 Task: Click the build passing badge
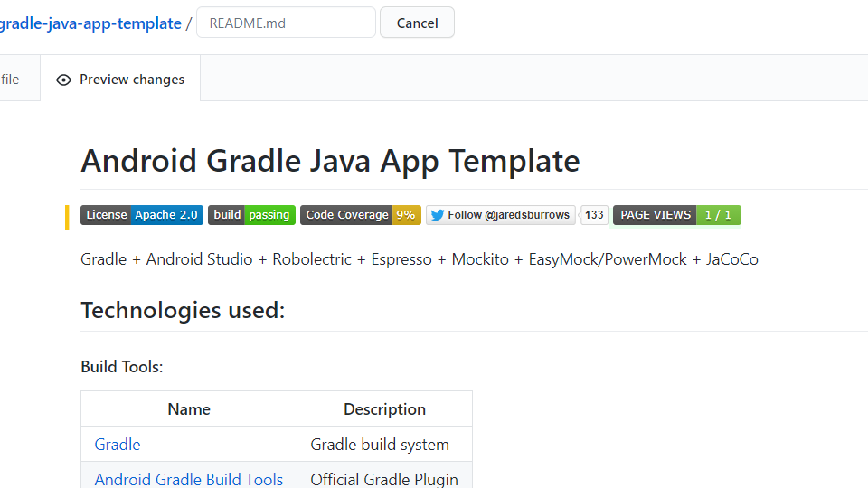click(x=251, y=215)
